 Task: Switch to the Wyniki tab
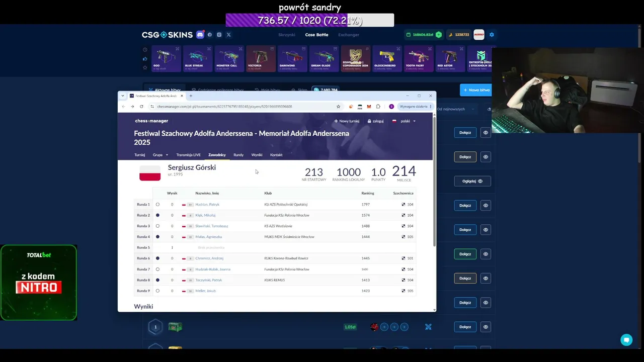pos(257,155)
